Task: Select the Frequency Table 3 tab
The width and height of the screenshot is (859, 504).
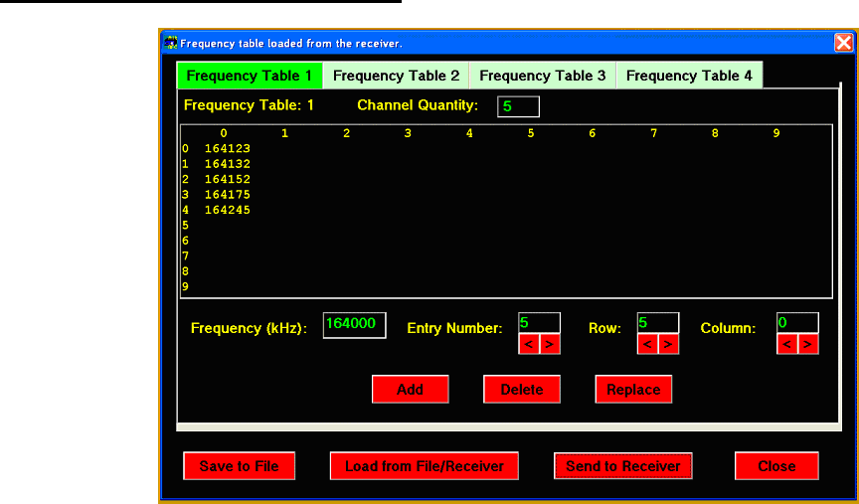Action: click(x=543, y=76)
